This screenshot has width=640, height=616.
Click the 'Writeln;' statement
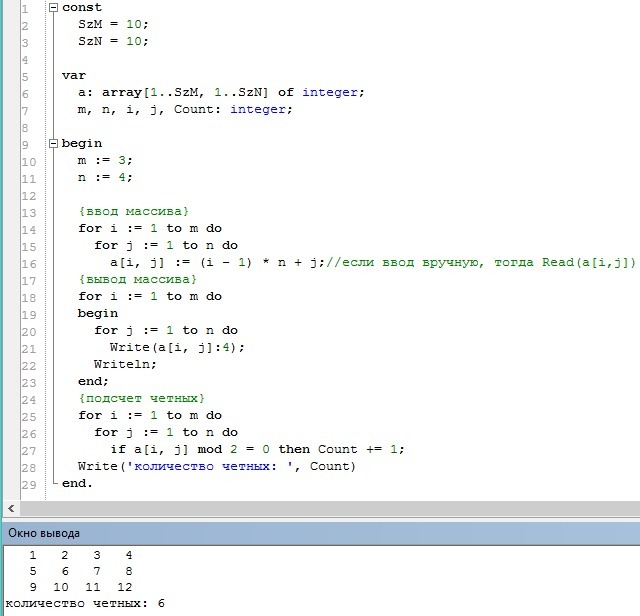click(125, 364)
